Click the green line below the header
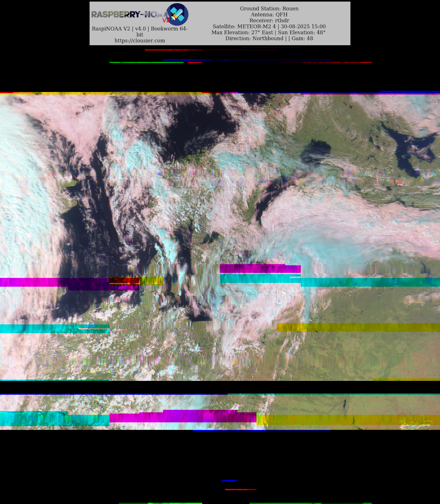 pyautogui.click(x=146, y=63)
